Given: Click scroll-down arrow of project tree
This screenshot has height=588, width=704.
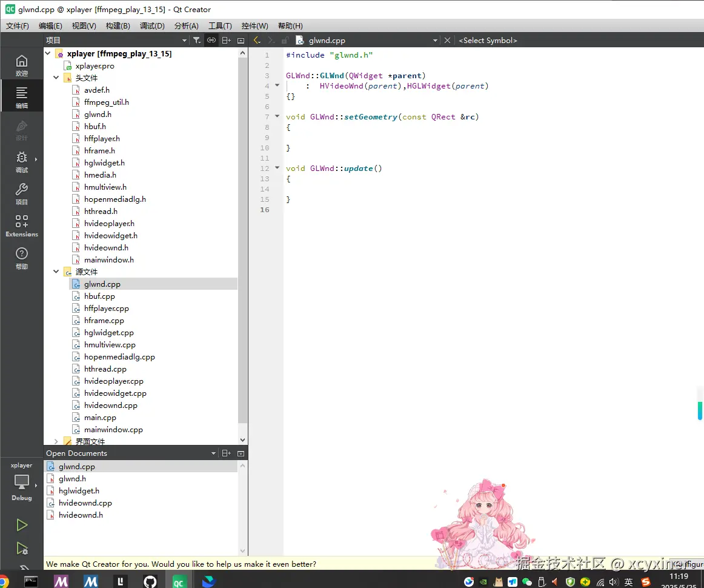Looking at the screenshot, I should point(242,440).
